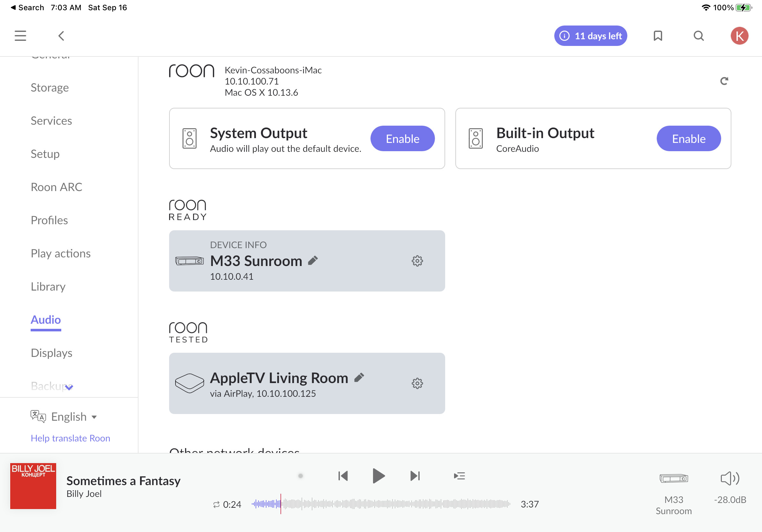762x532 pixels.
Task: Open the Displays settings section
Action: [51, 353]
